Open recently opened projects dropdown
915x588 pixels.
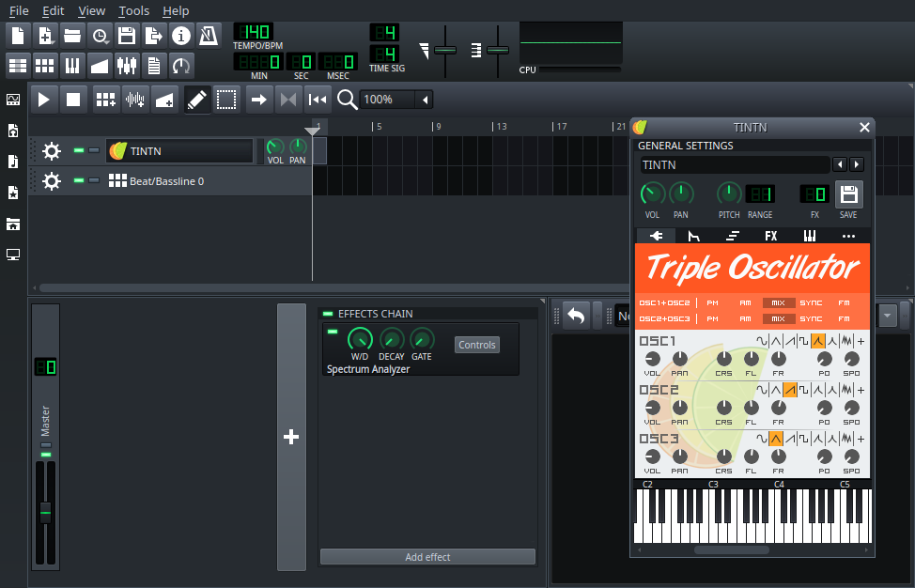[100, 37]
